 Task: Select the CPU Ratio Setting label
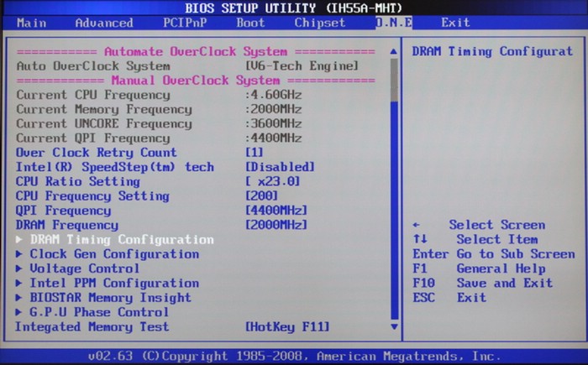tap(77, 181)
